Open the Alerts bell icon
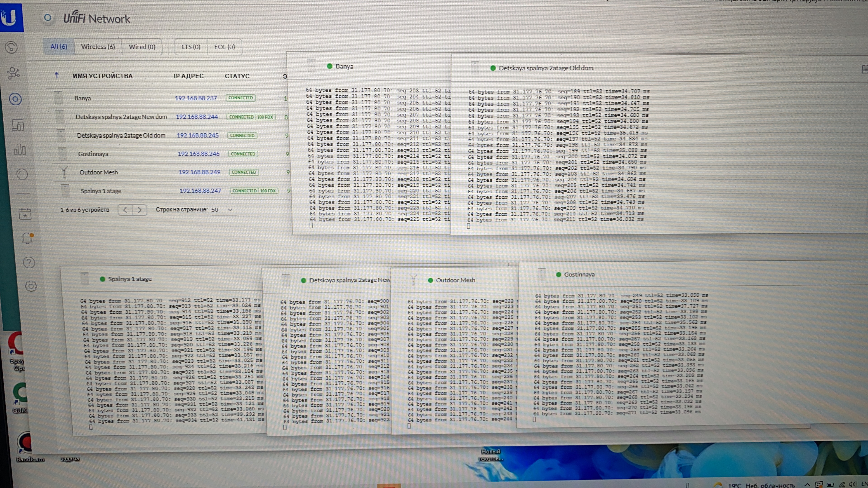Viewport: 868px width, 488px height. coord(27,238)
